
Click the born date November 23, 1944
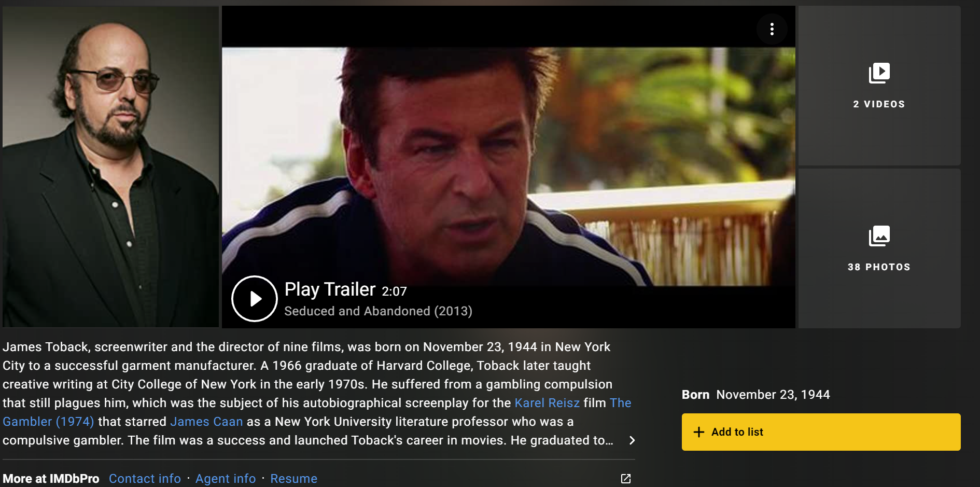coord(773,395)
